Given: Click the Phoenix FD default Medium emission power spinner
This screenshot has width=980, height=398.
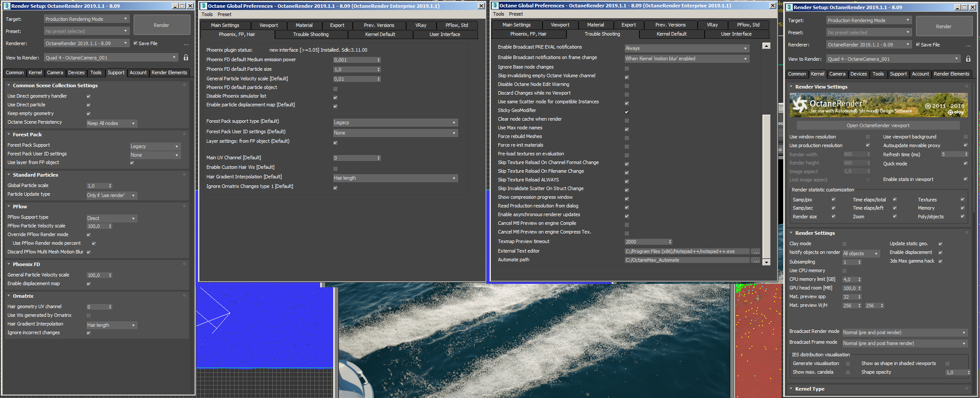Looking at the screenshot, I should [357, 60].
